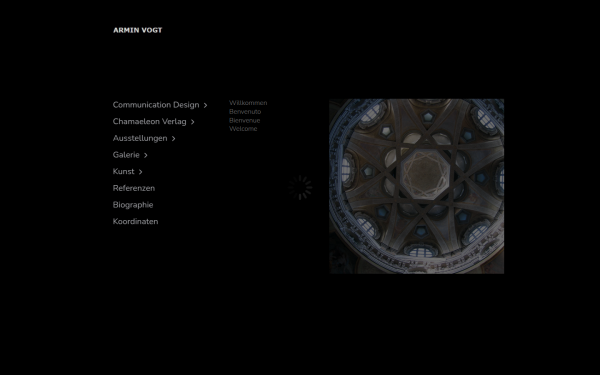
Task: Go to the Referenzen page
Action: coord(134,188)
